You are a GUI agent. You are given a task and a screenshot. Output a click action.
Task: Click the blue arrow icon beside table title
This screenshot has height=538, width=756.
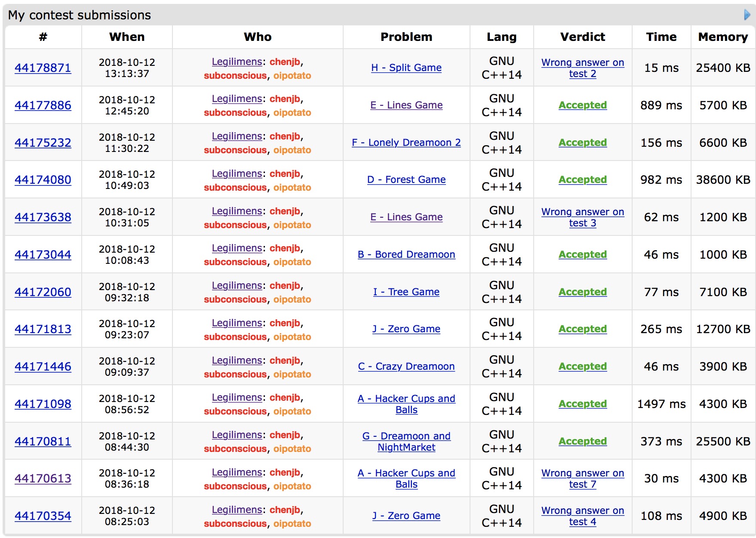tap(747, 15)
